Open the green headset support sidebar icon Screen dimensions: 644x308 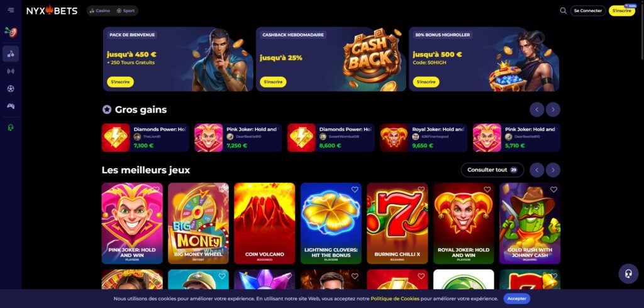coord(11,128)
